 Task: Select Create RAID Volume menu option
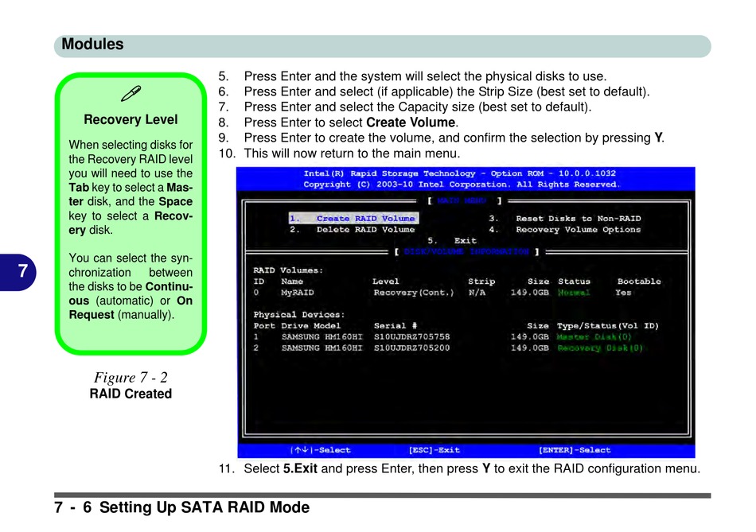point(353,219)
